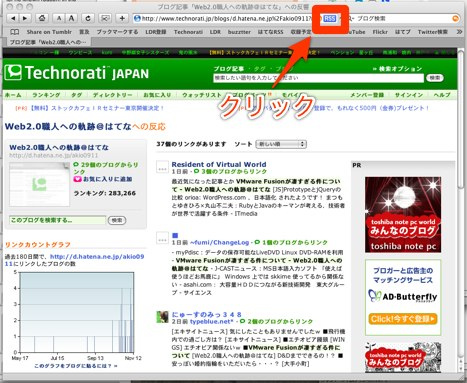
Task: Click the RSS badge in the address bar
Action: click(329, 18)
